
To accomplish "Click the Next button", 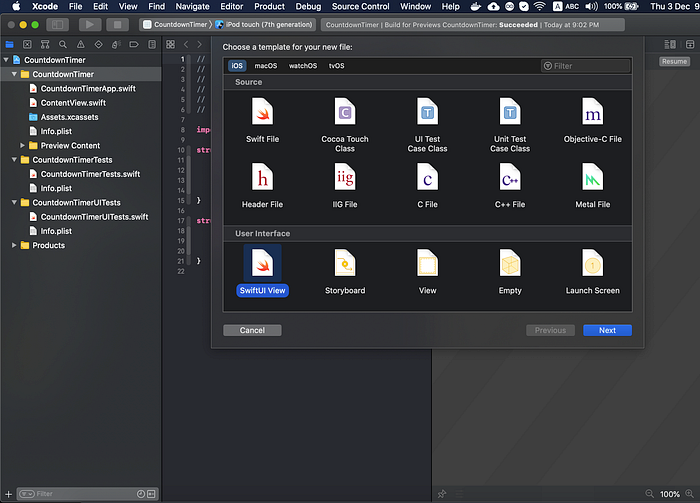I will tap(607, 330).
